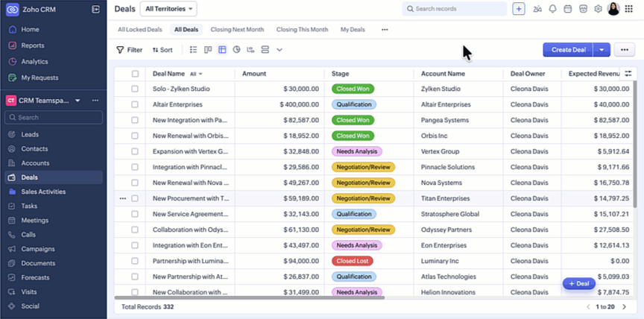Click the quick create plus icon
This screenshot has height=319, width=644.
(x=519, y=9)
